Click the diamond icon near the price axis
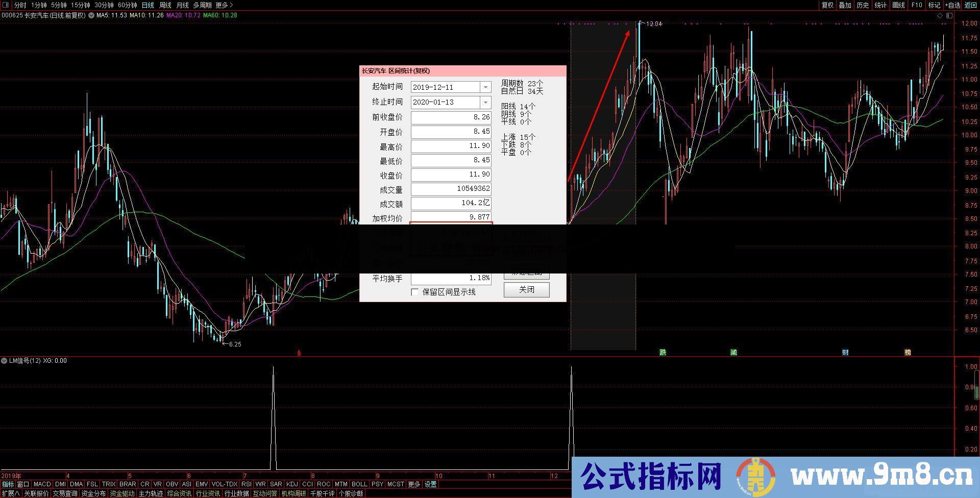This screenshot has width=980, height=498. [x=940, y=15]
